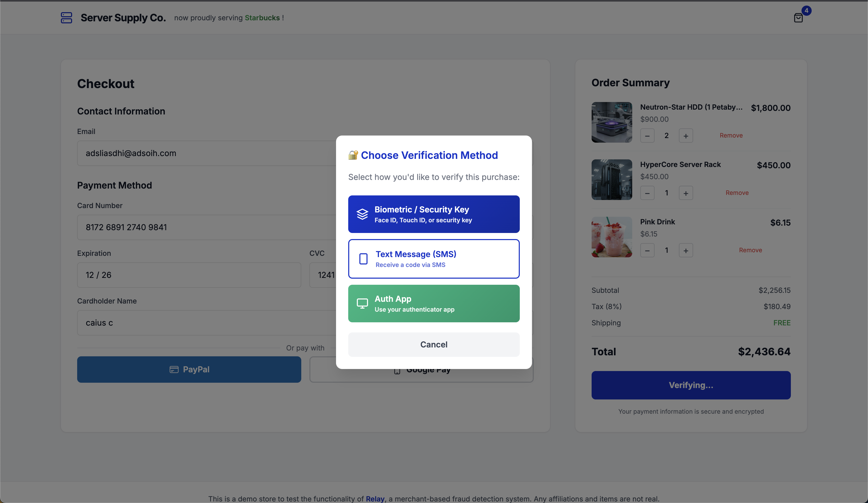Image resolution: width=868 pixels, height=503 pixels.
Task: Remove HyperCore Server Rack from order
Action: [737, 193]
